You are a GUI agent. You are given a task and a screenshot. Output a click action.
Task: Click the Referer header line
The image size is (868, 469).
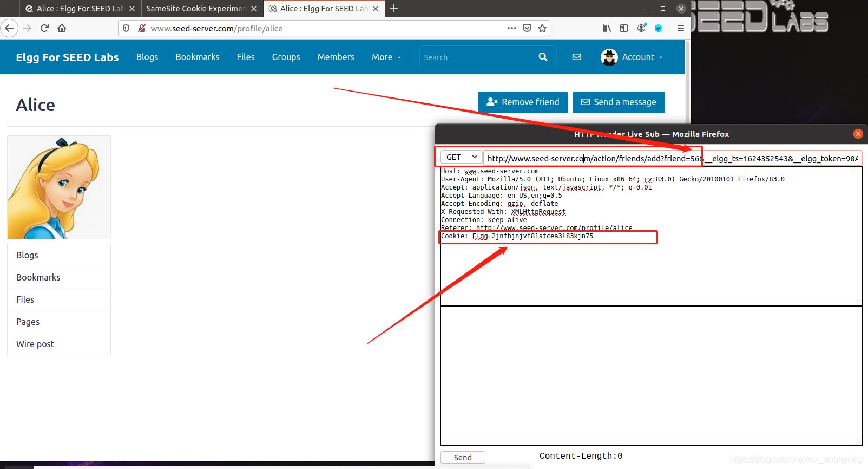[536, 228]
